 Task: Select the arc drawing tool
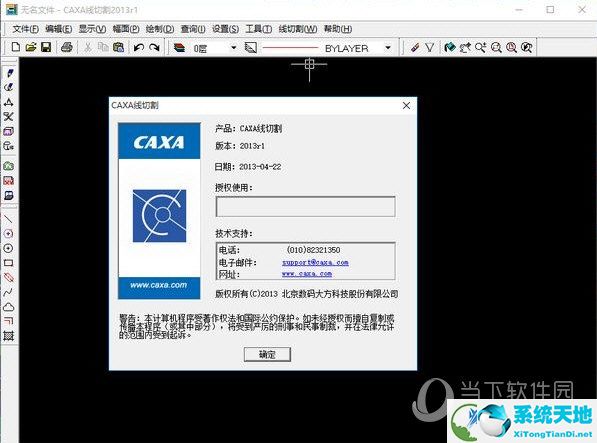(x=9, y=234)
